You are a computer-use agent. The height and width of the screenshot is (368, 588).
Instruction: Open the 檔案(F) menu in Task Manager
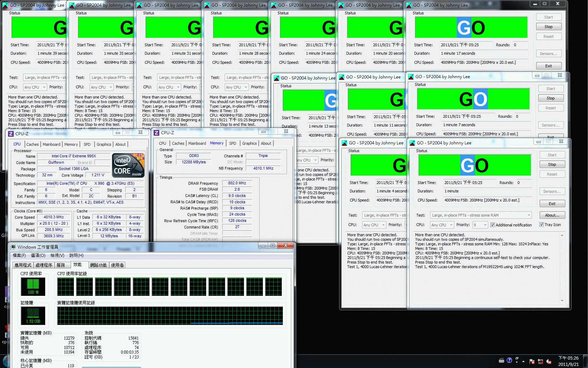click(19, 255)
